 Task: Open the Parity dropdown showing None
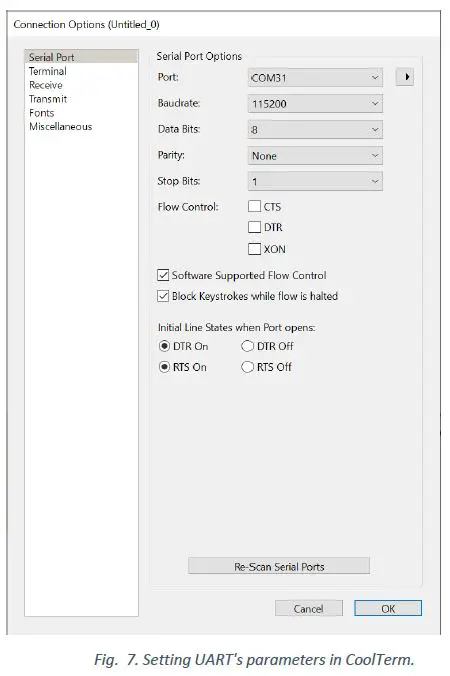click(315, 156)
